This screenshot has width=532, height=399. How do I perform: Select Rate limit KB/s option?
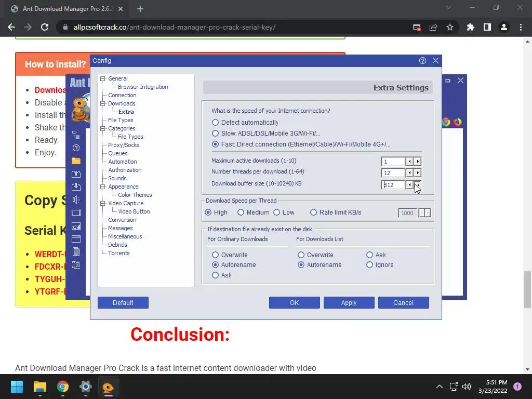[336, 212]
